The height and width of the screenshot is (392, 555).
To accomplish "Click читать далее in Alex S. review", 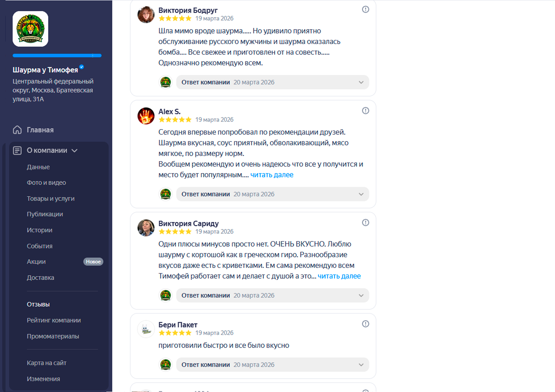I will click(x=272, y=175).
